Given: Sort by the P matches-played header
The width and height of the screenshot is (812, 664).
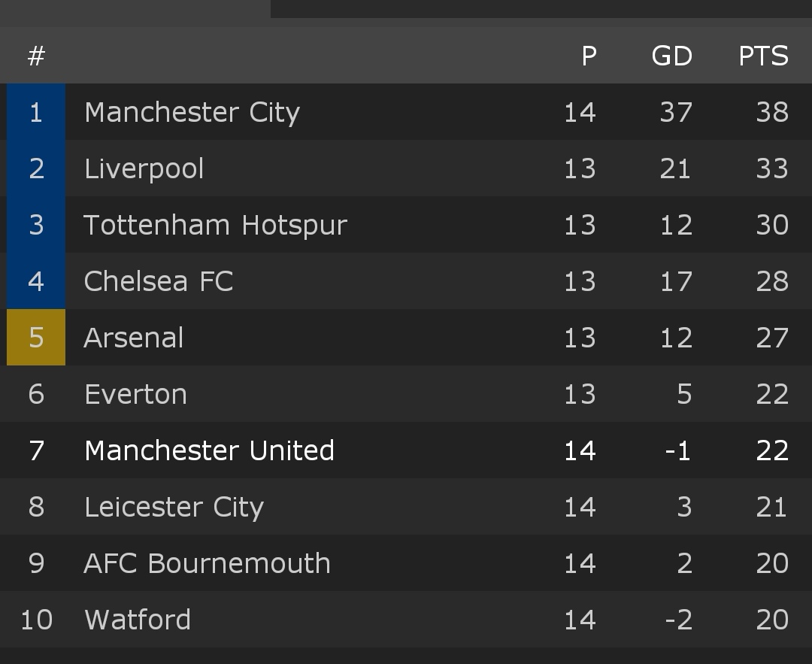Looking at the screenshot, I should point(589,56).
